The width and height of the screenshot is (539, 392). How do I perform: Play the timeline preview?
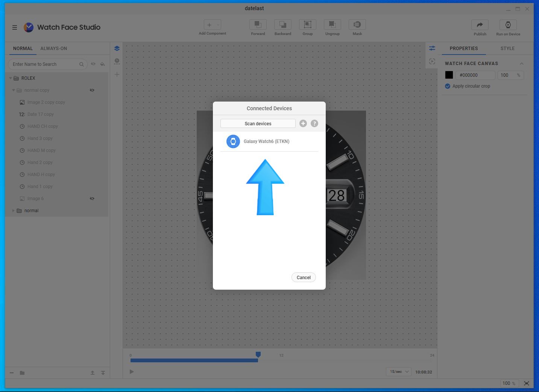click(132, 372)
